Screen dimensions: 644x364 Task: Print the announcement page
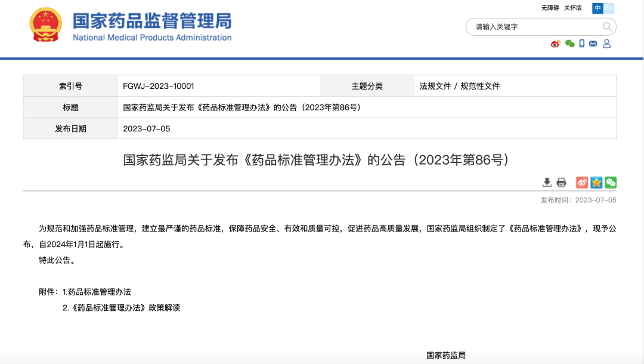561,183
